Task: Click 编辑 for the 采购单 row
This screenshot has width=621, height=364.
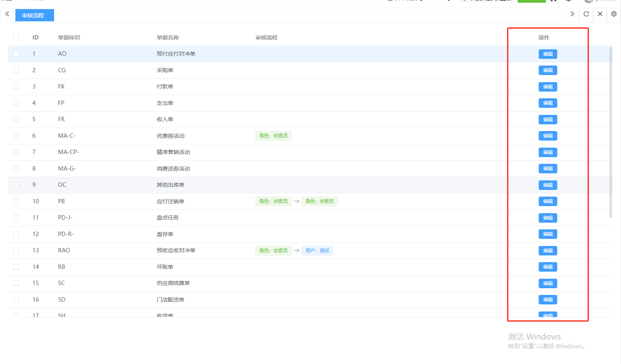Action: (548, 70)
